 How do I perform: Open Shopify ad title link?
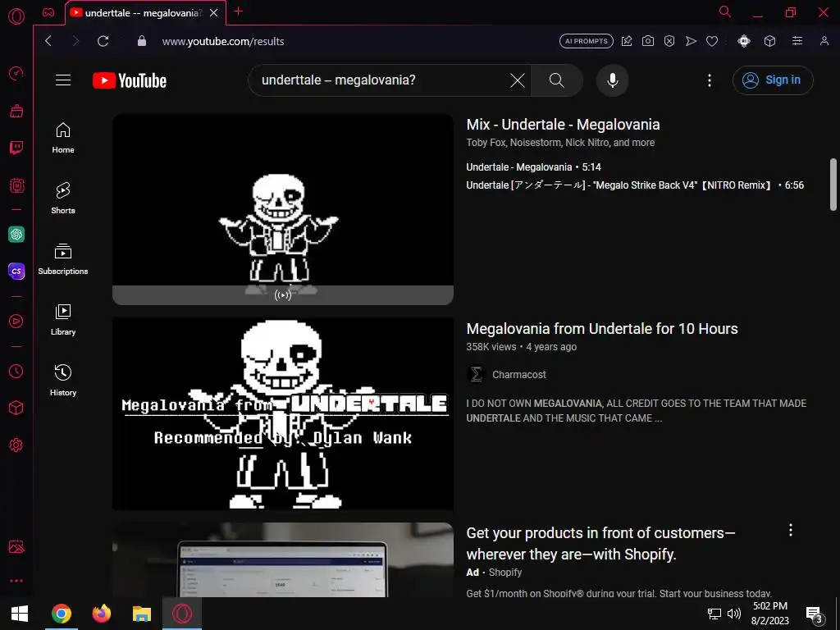pyautogui.click(x=600, y=543)
